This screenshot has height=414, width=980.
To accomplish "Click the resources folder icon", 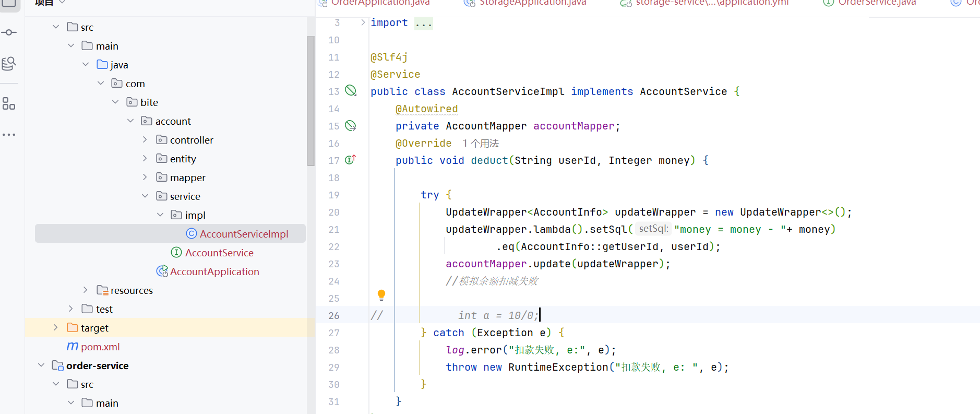I will pos(102,290).
